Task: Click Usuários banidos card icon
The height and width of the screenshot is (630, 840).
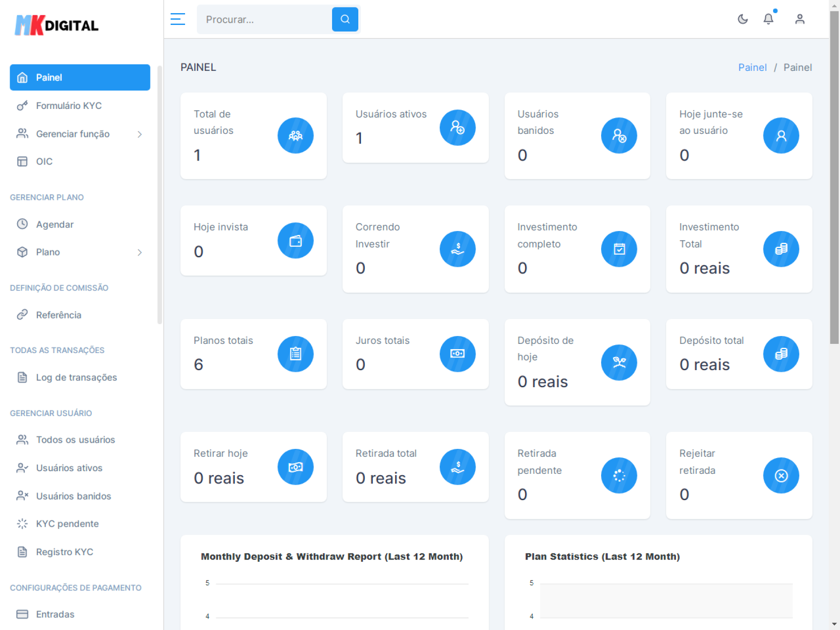Action: (x=619, y=136)
